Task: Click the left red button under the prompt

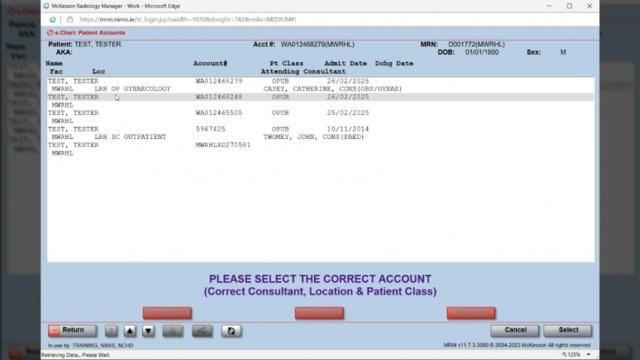Action: [x=167, y=313]
